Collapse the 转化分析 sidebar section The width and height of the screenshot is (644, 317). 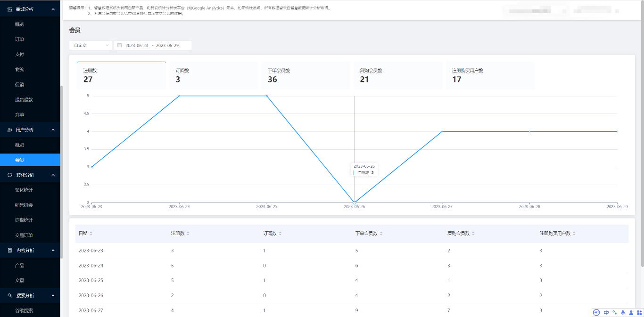pyautogui.click(x=53, y=175)
